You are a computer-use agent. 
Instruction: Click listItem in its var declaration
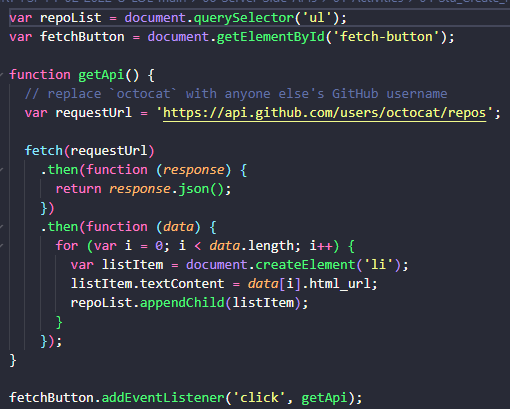[x=132, y=265]
